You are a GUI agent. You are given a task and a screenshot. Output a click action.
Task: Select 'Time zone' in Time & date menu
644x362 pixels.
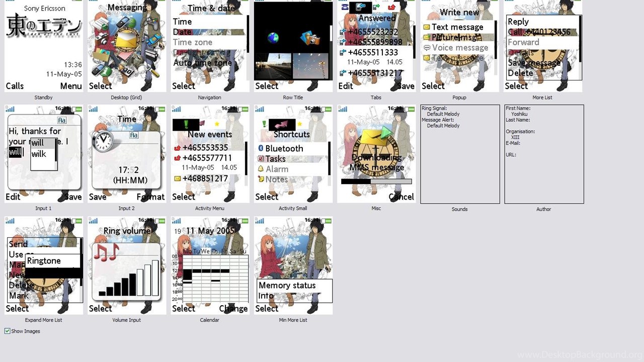[193, 42]
